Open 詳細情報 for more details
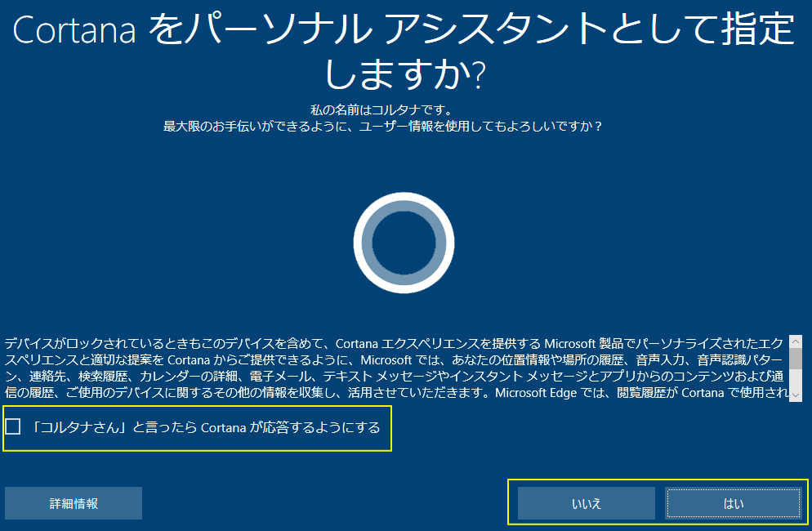This screenshot has height=531, width=812. tap(74, 503)
